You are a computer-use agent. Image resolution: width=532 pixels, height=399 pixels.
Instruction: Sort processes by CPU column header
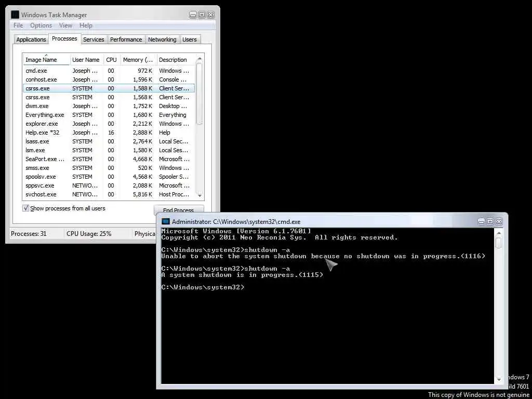click(x=111, y=59)
